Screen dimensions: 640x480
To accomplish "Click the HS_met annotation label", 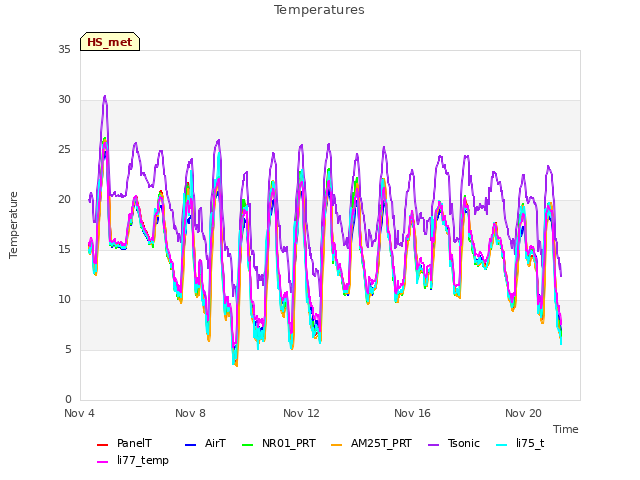I will pos(110,42).
